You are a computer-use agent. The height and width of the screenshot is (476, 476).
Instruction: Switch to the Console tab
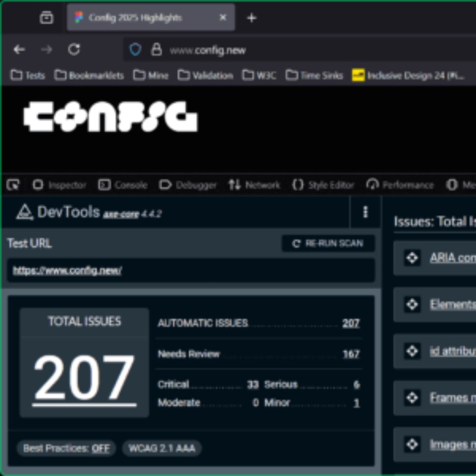click(123, 185)
